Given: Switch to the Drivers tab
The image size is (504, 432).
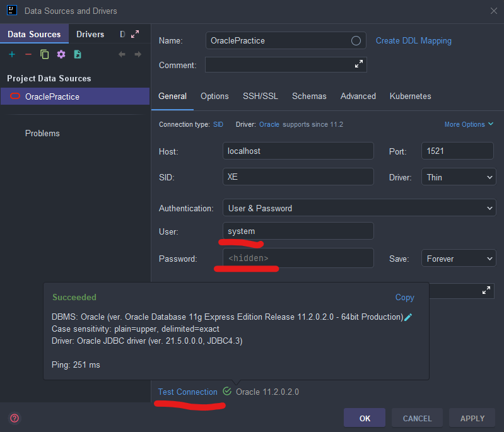Looking at the screenshot, I should tap(90, 34).
